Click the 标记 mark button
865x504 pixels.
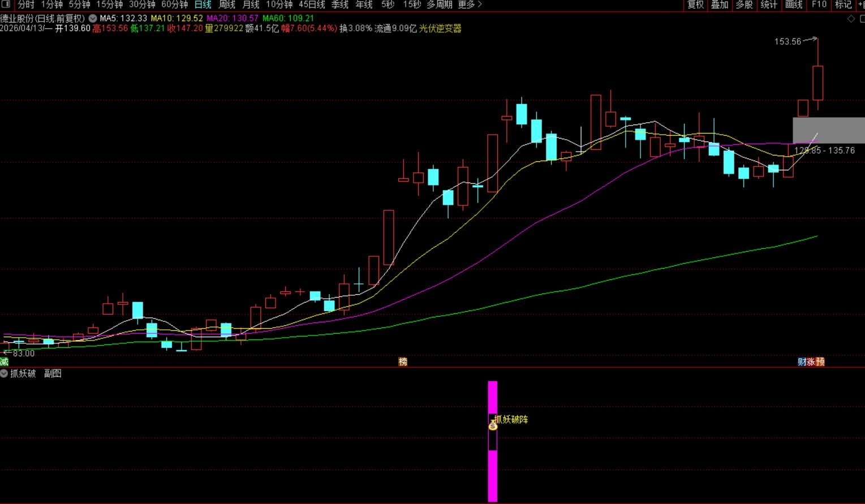coord(843,5)
